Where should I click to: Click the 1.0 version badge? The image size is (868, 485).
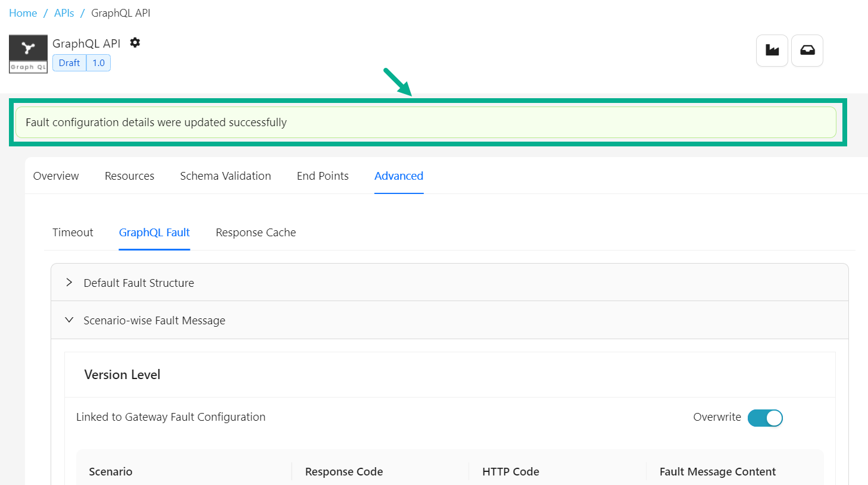tap(98, 63)
